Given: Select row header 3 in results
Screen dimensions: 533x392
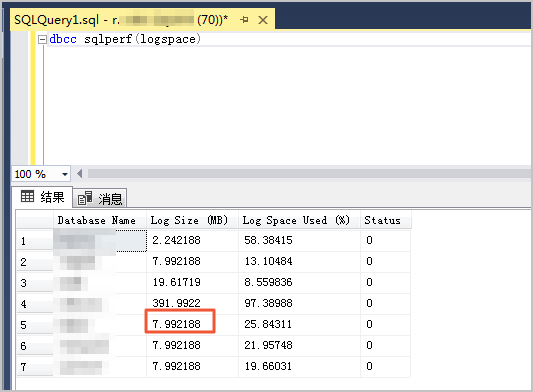Looking at the screenshot, I should pos(35,283).
